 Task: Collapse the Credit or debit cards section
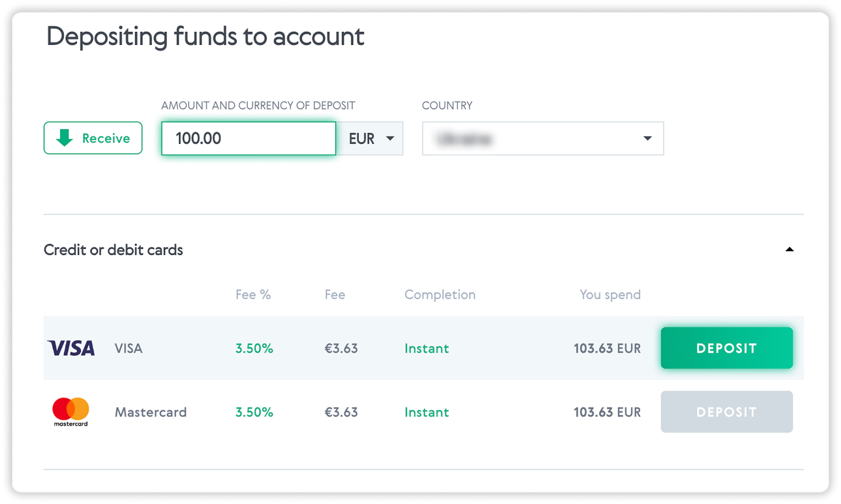[x=789, y=250]
